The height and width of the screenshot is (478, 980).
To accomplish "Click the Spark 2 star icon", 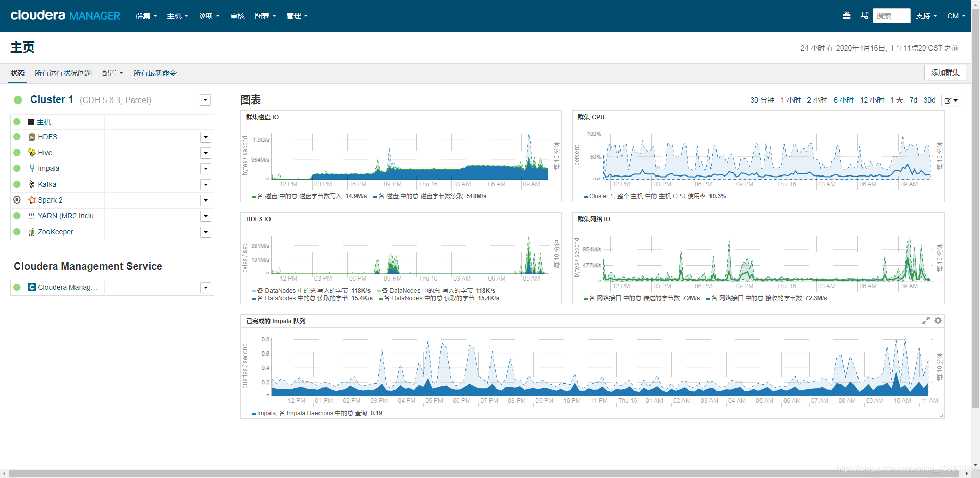I will pyautogui.click(x=32, y=200).
